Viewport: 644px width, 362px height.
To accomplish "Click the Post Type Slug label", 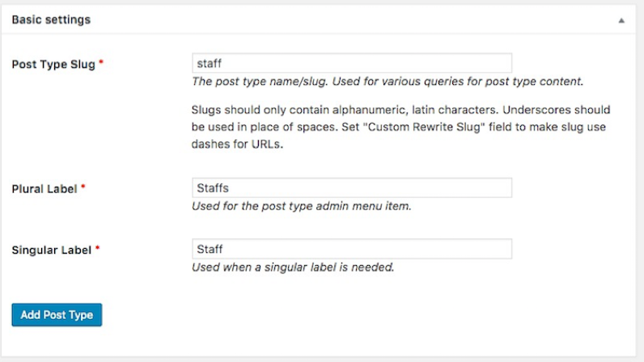I will (x=53, y=65).
